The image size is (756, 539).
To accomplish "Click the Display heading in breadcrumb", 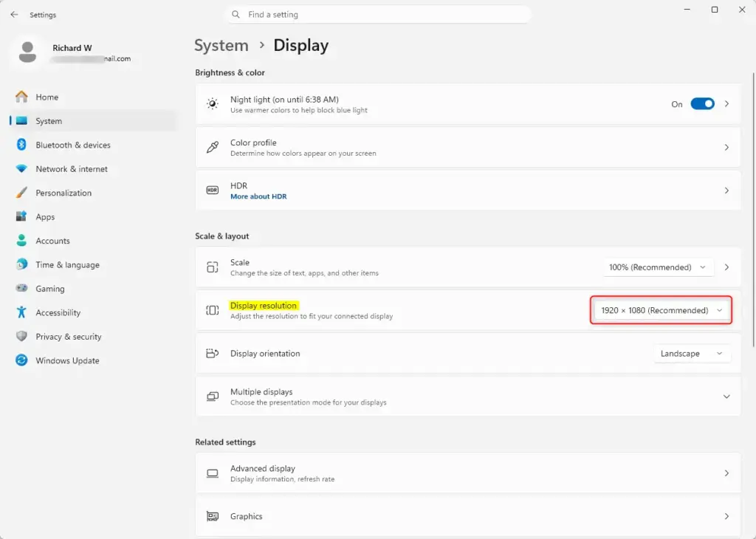I will click(301, 45).
